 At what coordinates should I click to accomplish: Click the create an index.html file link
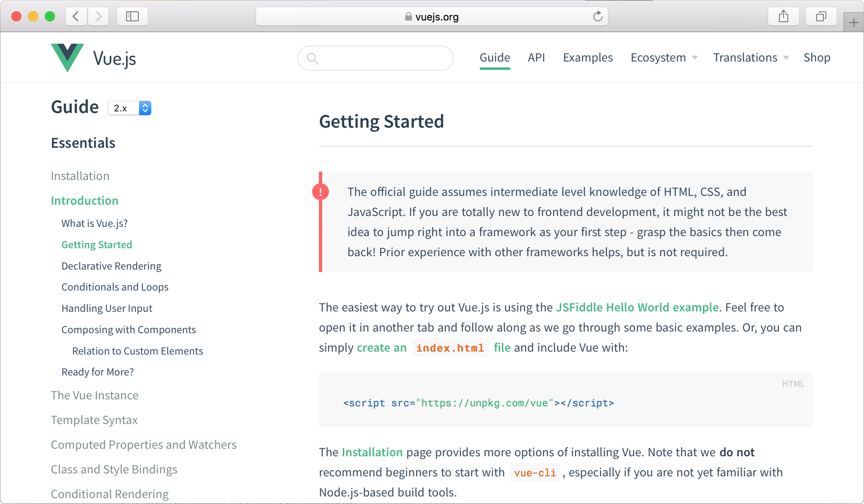(x=434, y=347)
